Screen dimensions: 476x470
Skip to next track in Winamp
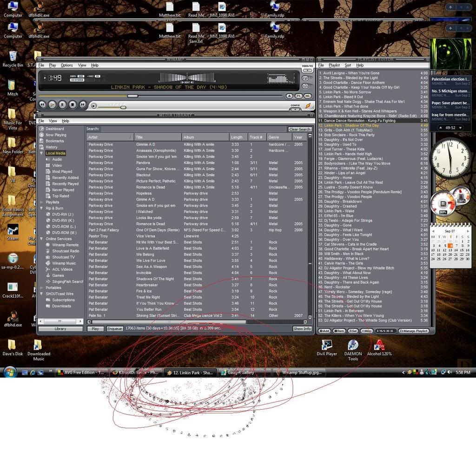[x=82, y=104]
